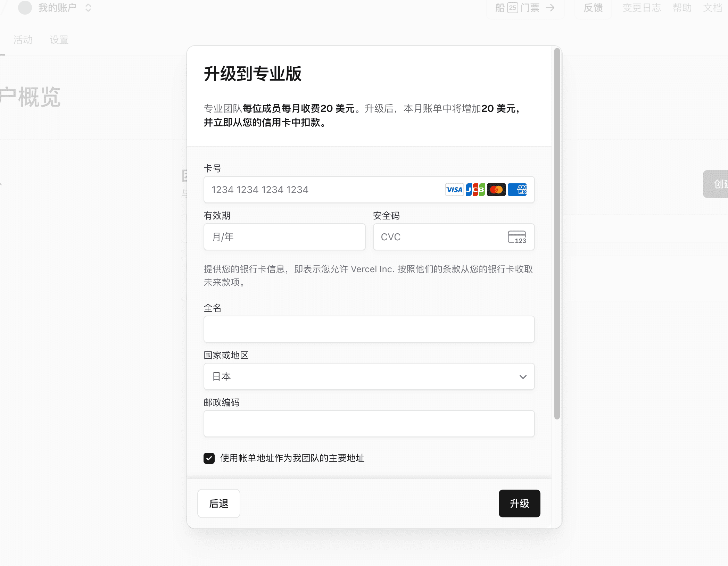Viewport: 728px width, 566px height.
Task: Open the 文档 docs link
Action: (713, 8)
